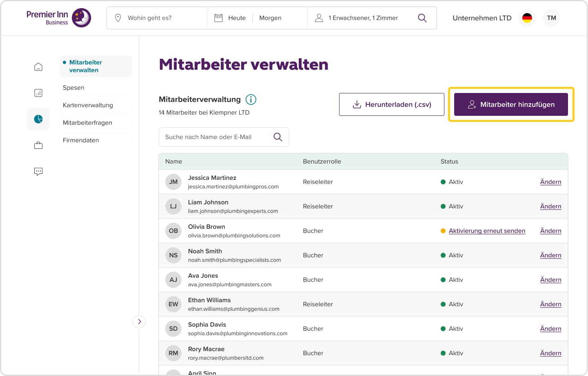Open the briefcase bookings icon
588x376 pixels.
pyautogui.click(x=38, y=145)
